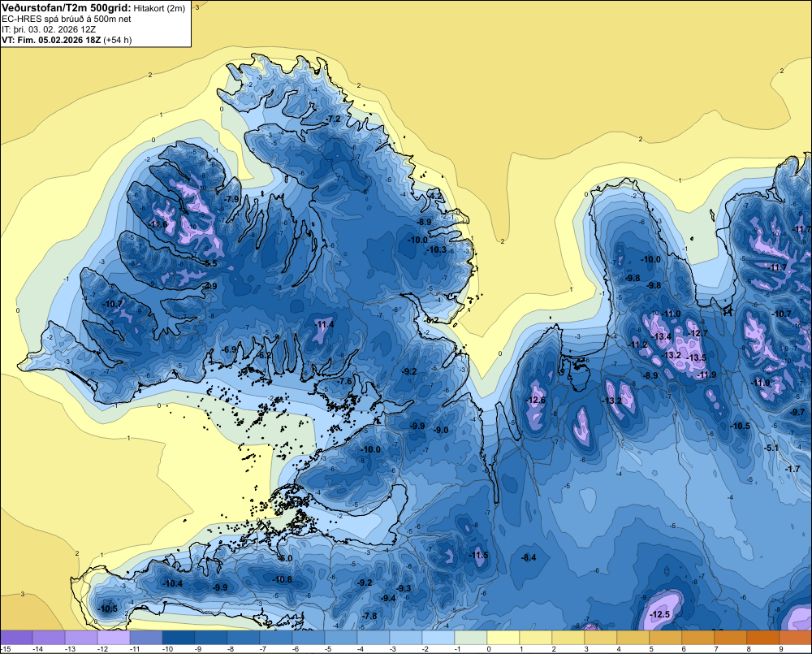Click the 'VT: Fim. 05.02.2026 18Z' line
812x654 pixels.
(52, 40)
